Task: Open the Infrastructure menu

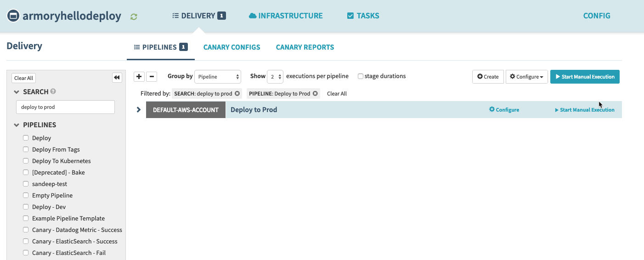Action: pos(286,16)
